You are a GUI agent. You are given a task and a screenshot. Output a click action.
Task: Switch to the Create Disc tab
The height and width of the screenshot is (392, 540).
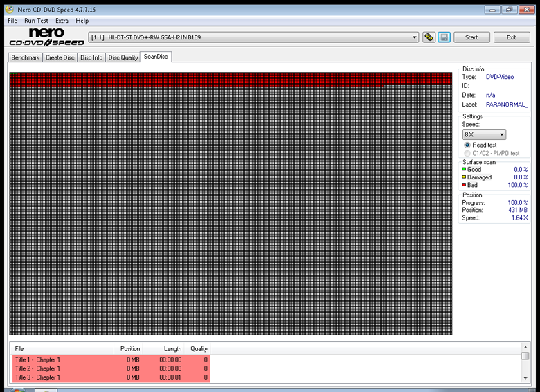[x=60, y=57]
